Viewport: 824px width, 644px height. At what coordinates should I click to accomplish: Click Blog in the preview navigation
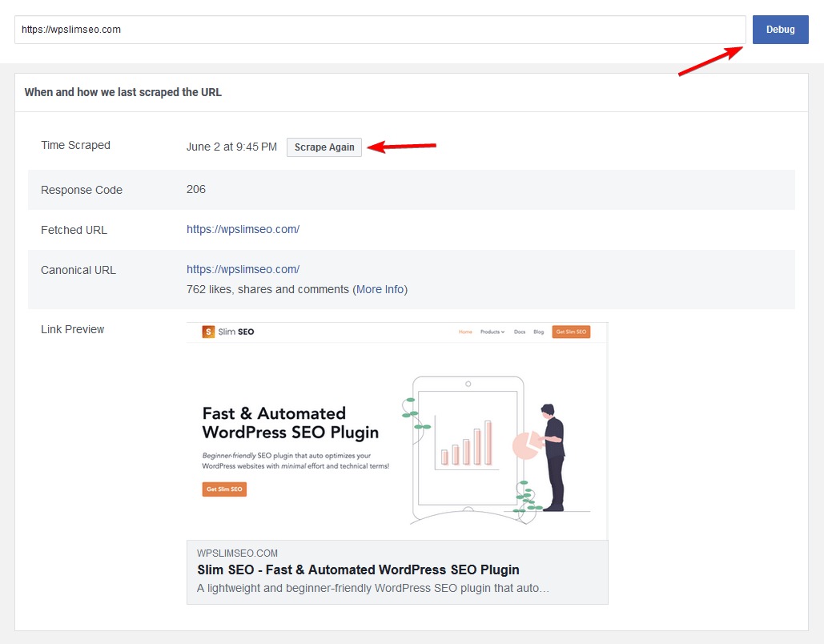539,332
